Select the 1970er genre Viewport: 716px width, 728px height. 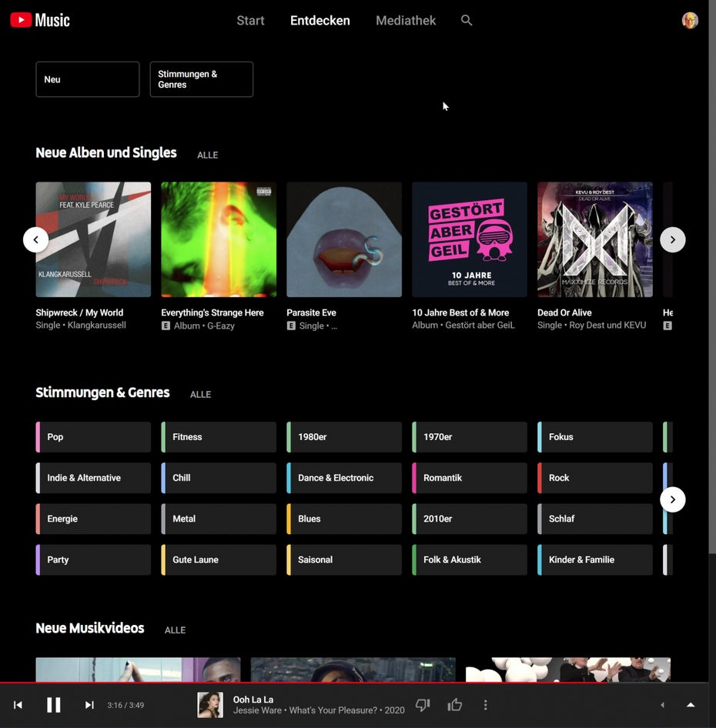pyautogui.click(x=470, y=437)
